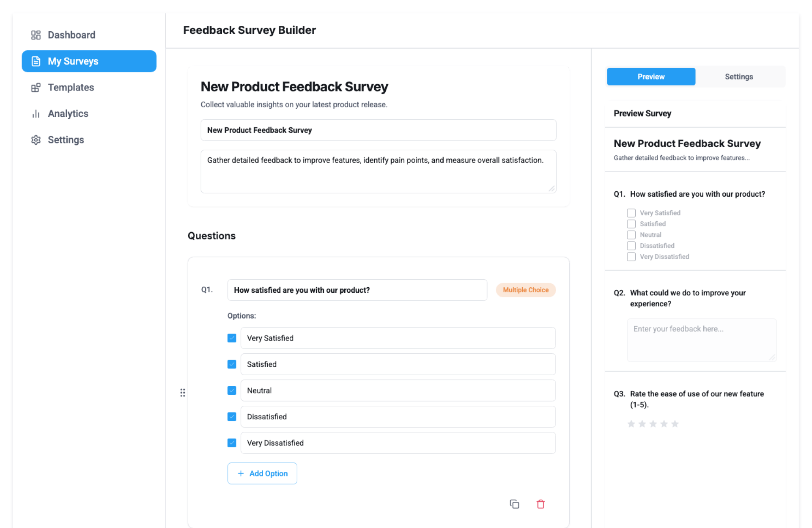
Task: Toggle the Neutral option checkbox in editor
Action: 232,390
